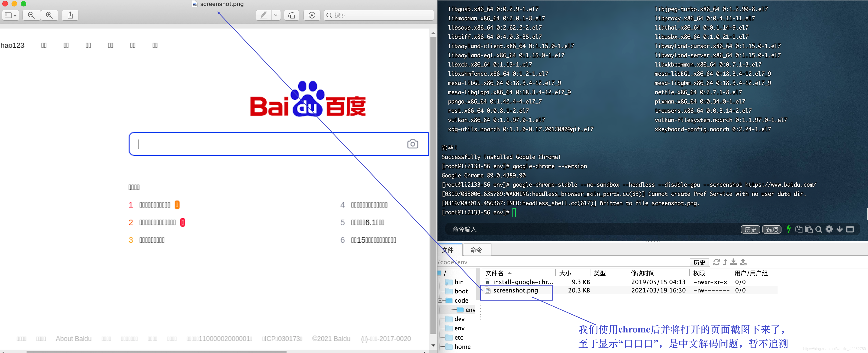The image size is (868, 353).
Task: Click the download arrow icon in terminal bar
Action: (840, 229)
